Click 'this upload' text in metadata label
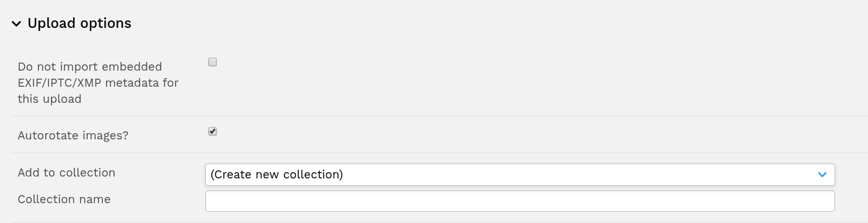868x223 pixels. coord(50,99)
